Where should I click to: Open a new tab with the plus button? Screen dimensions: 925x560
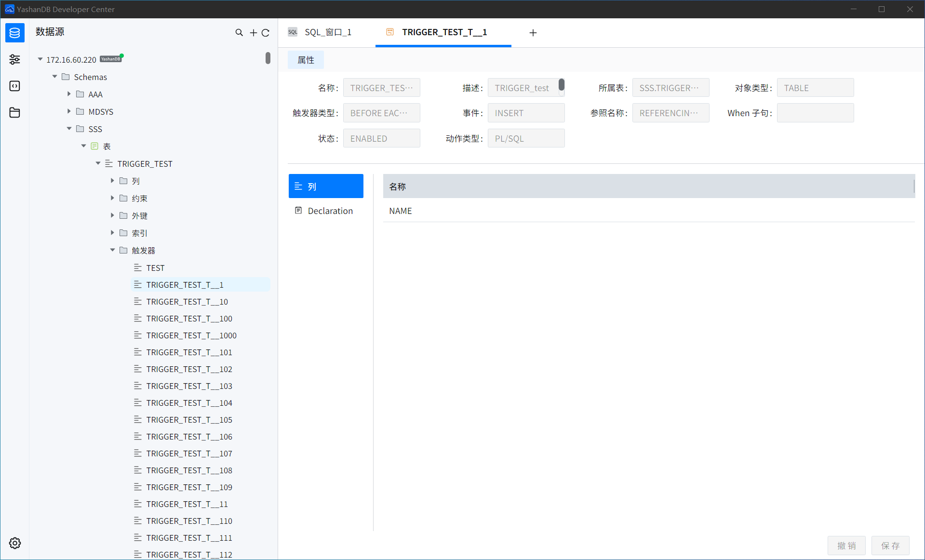(533, 33)
